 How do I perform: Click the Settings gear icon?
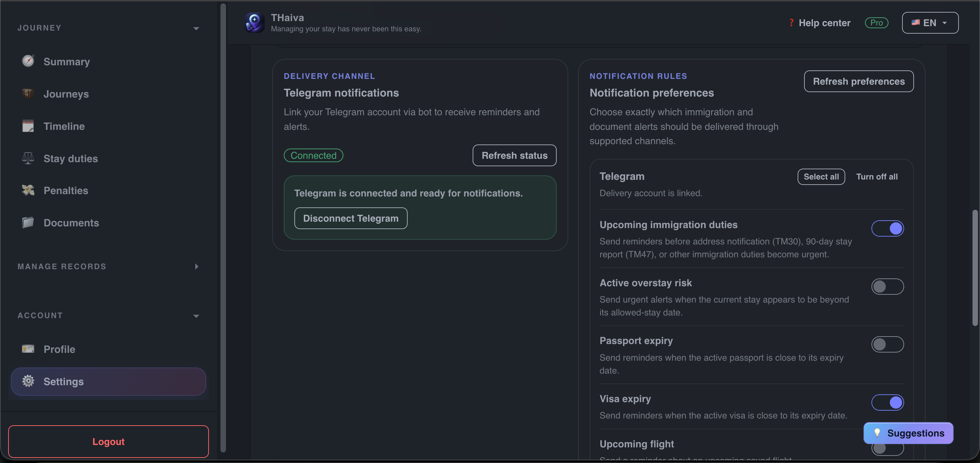(x=28, y=381)
